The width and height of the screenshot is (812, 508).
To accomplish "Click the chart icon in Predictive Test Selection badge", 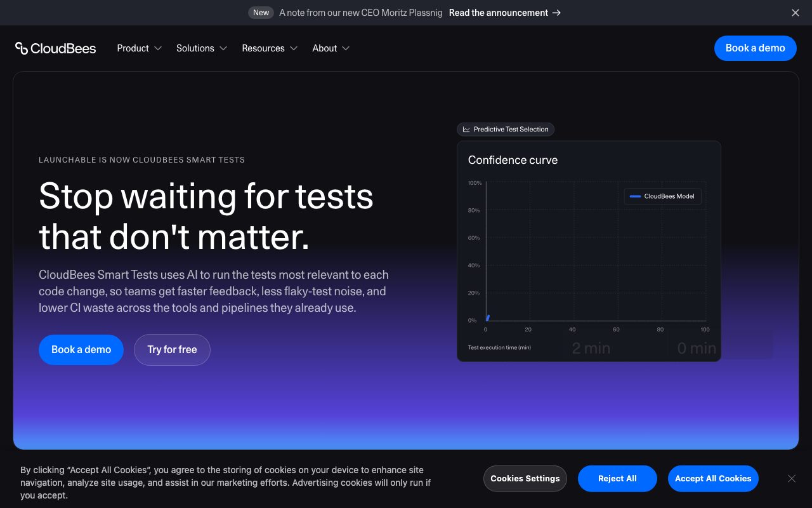I will [466, 130].
